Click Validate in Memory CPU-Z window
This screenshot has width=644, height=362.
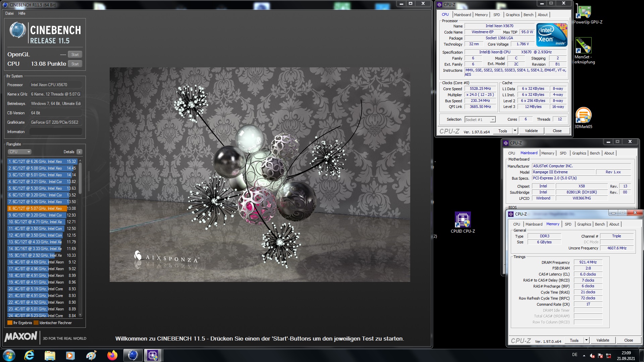click(603, 340)
